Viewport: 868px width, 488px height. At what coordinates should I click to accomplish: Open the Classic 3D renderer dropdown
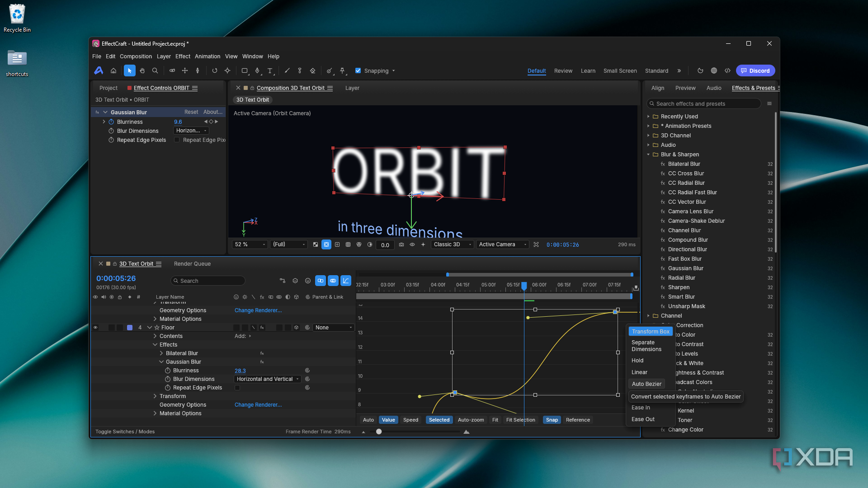452,244
